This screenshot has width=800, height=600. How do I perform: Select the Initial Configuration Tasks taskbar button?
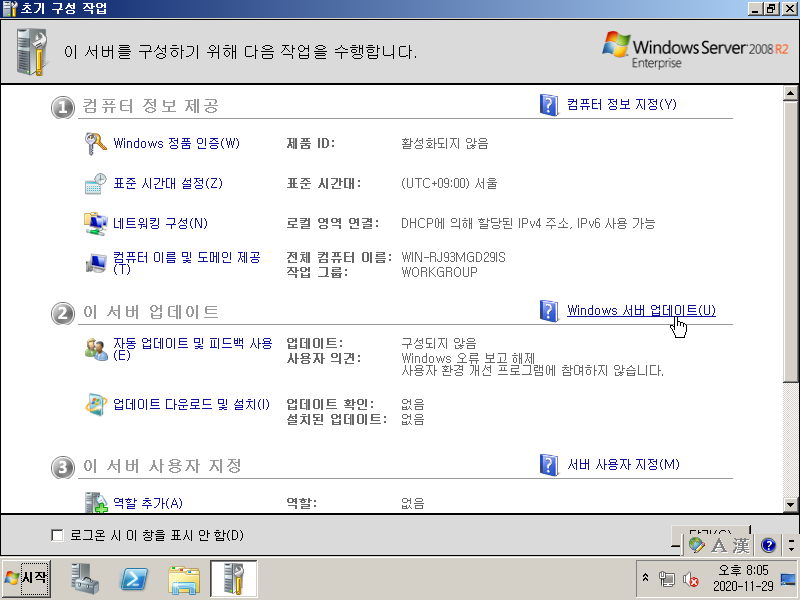coord(234,578)
